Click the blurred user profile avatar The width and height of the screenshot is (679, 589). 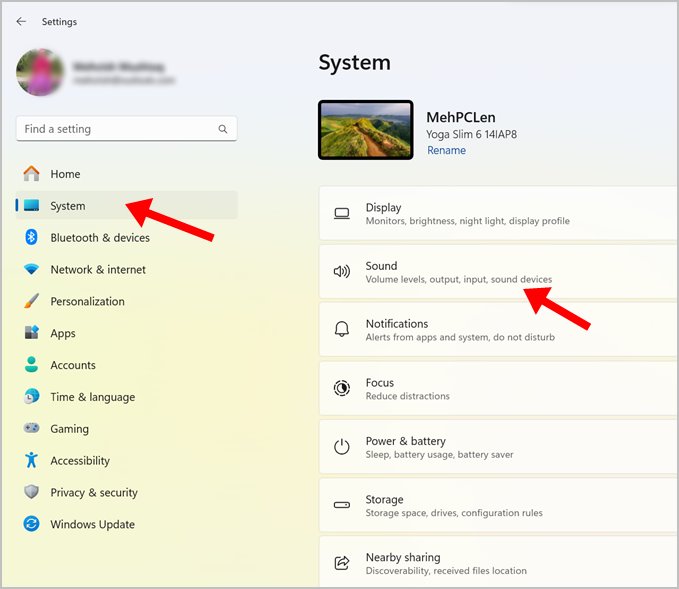[x=40, y=72]
